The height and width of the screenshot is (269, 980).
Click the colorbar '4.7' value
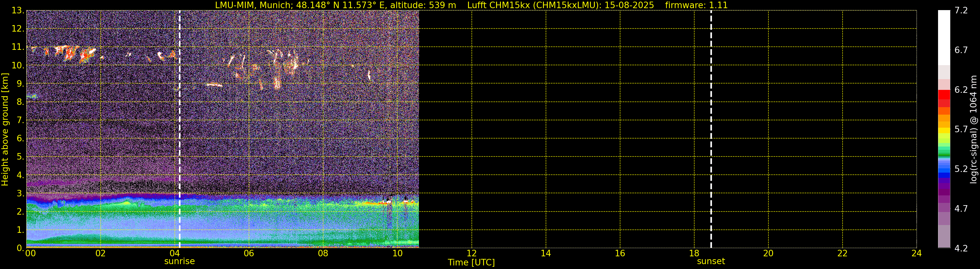(961, 209)
